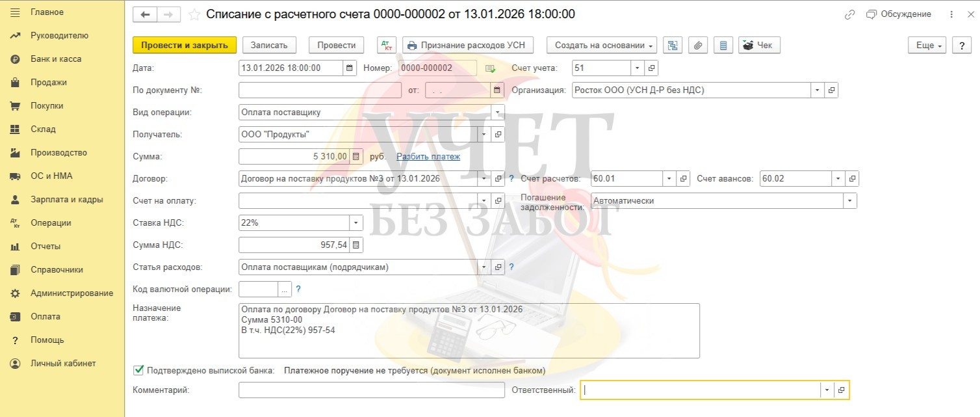
Task: Add document to favorites star
Action: point(194,14)
